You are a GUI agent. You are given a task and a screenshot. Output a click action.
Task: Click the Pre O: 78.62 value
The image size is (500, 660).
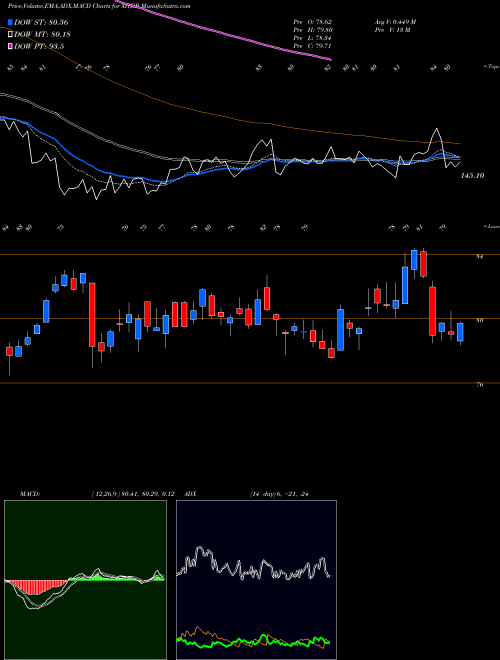(312, 22)
